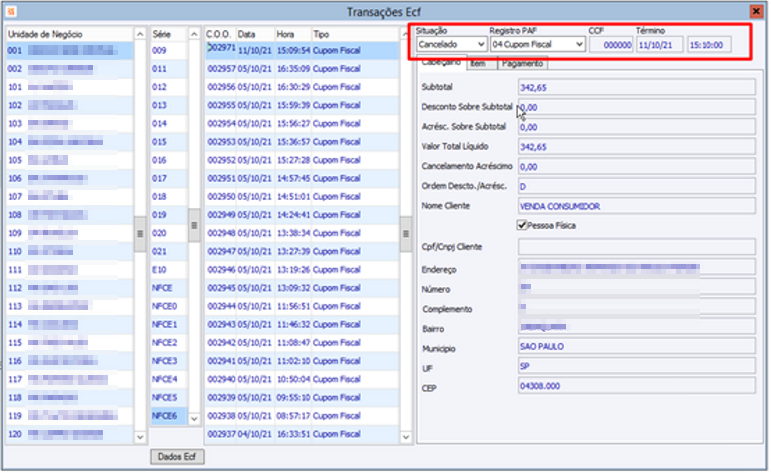Click the Série column header

(169, 34)
